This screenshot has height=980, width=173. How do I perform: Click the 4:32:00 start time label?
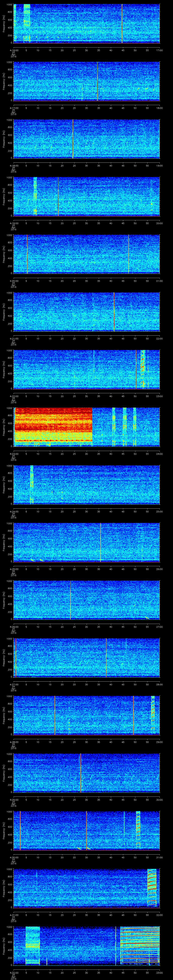[14, 972]
